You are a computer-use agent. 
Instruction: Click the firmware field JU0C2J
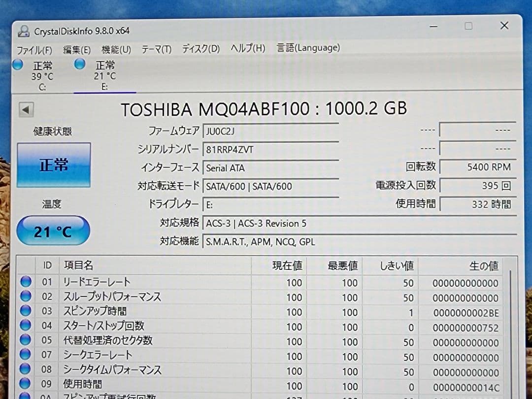click(270, 131)
